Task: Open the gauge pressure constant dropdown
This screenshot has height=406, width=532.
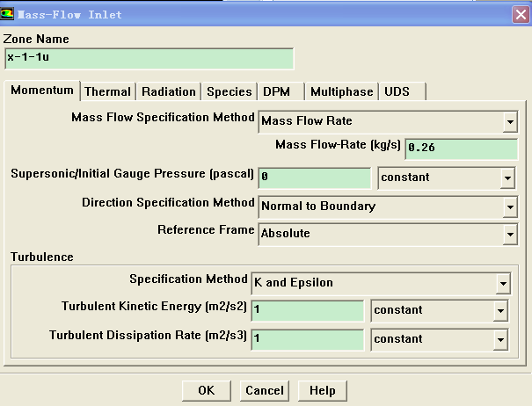Action: [x=506, y=178]
